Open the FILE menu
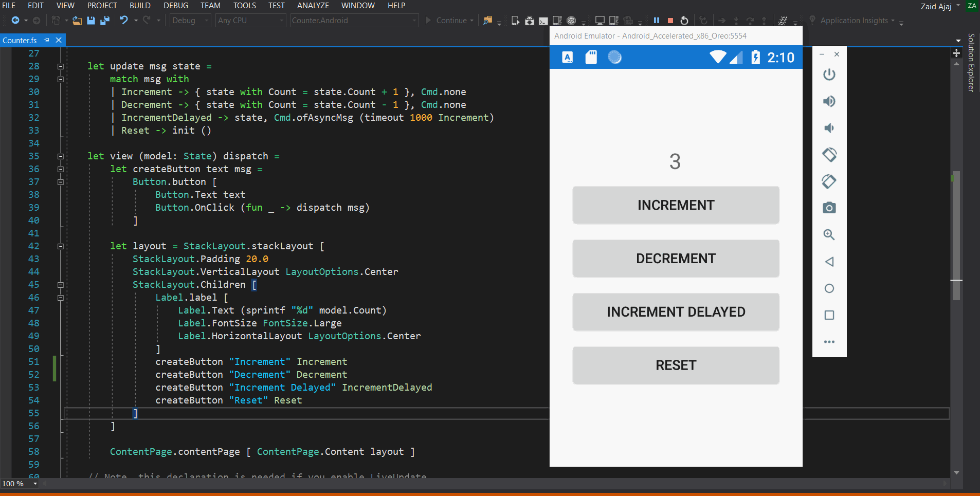980x496 pixels. point(9,6)
